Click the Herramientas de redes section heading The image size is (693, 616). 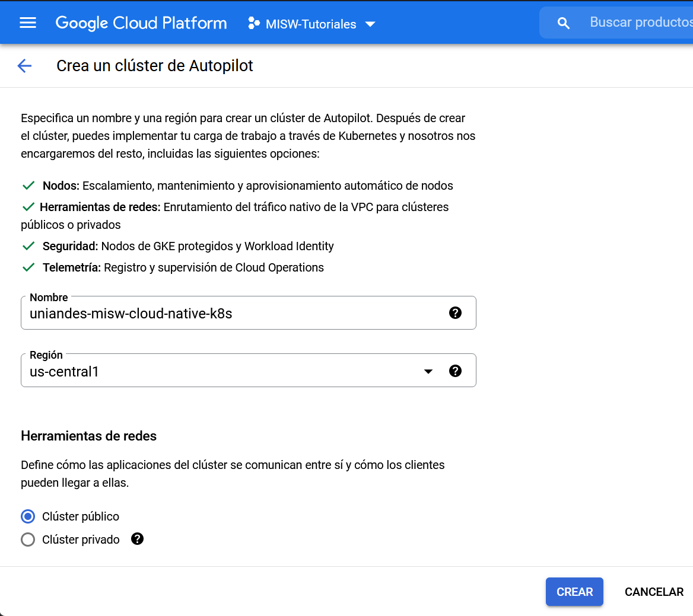pos(89,436)
